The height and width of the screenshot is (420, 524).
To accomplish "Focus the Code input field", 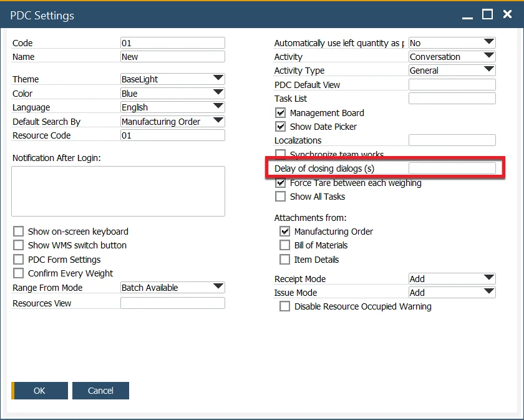I will click(x=173, y=43).
